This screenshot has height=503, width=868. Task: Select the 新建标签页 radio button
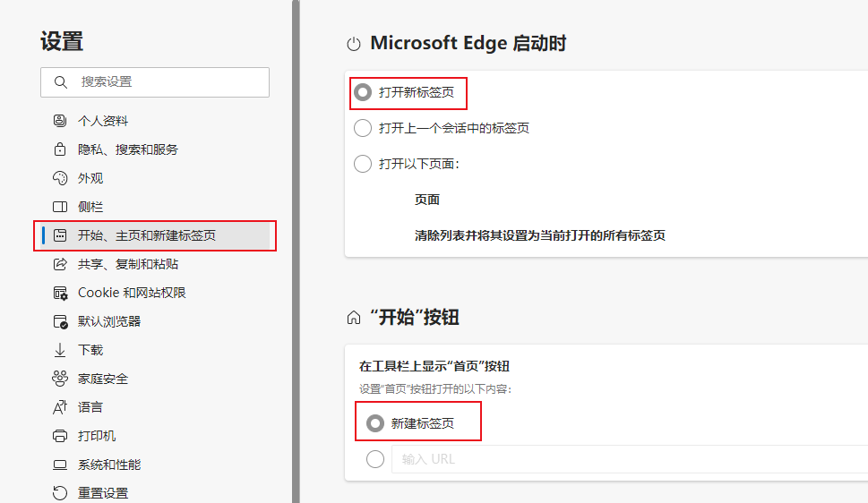(375, 423)
